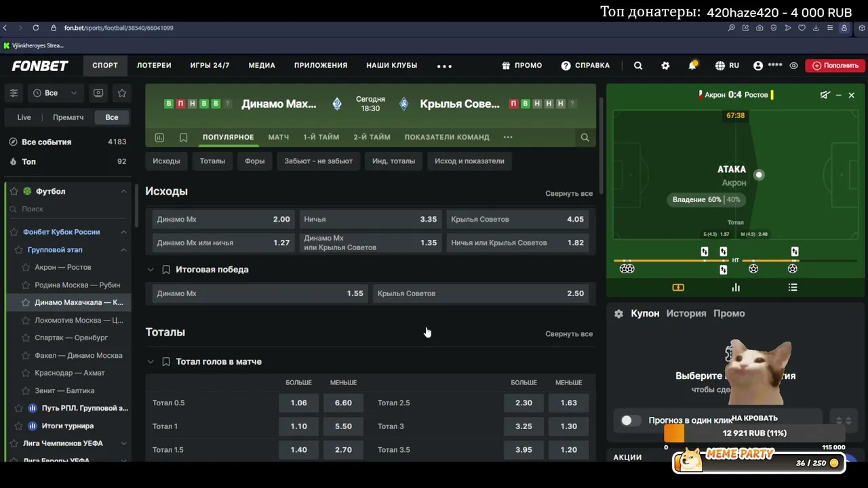Favorite the Зенит — Балтика match star
This screenshot has width=868, height=488.
[26, 391]
